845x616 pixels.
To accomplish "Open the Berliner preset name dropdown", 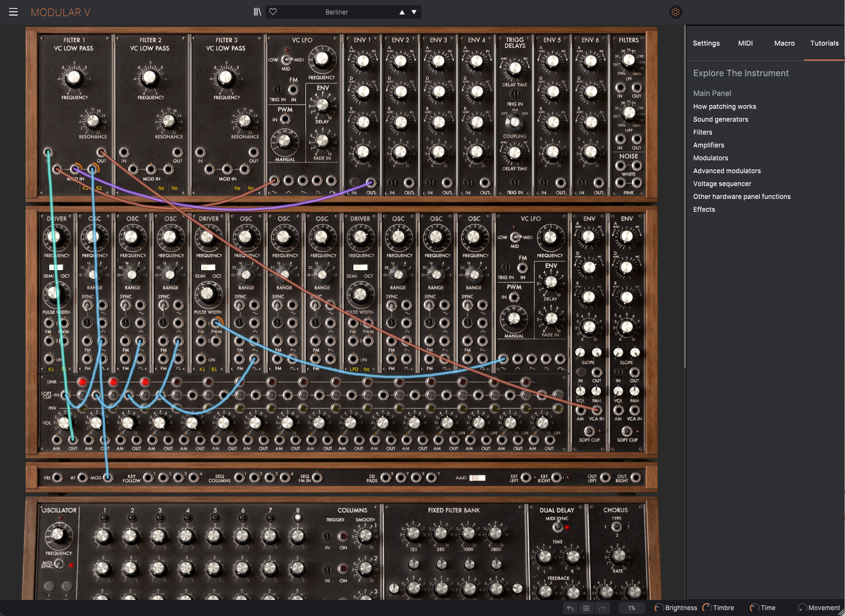I will coord(336,12).
